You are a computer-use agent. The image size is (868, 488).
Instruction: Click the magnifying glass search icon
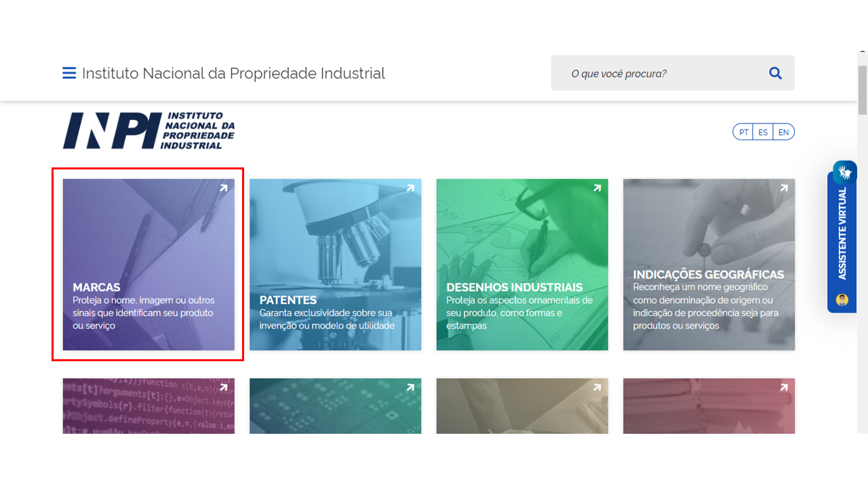tap(776, 73)
